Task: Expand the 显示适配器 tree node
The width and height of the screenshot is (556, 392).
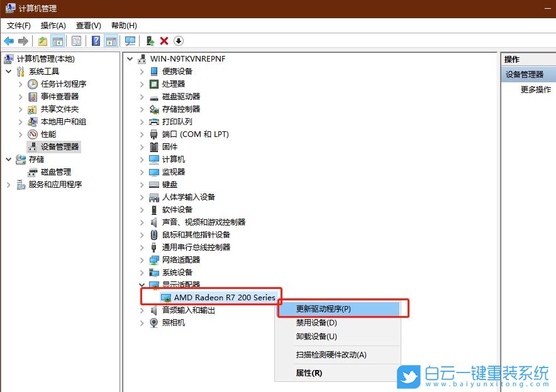Action: click(141, 285)
